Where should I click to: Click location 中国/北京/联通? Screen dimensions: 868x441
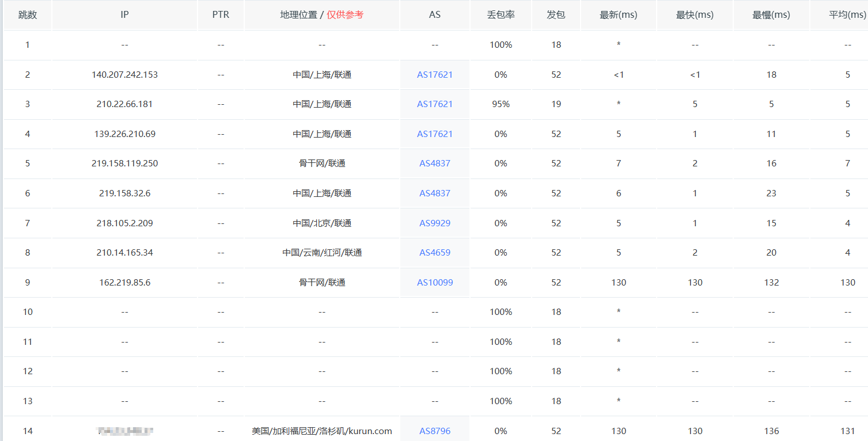click(x=322, y=223)
